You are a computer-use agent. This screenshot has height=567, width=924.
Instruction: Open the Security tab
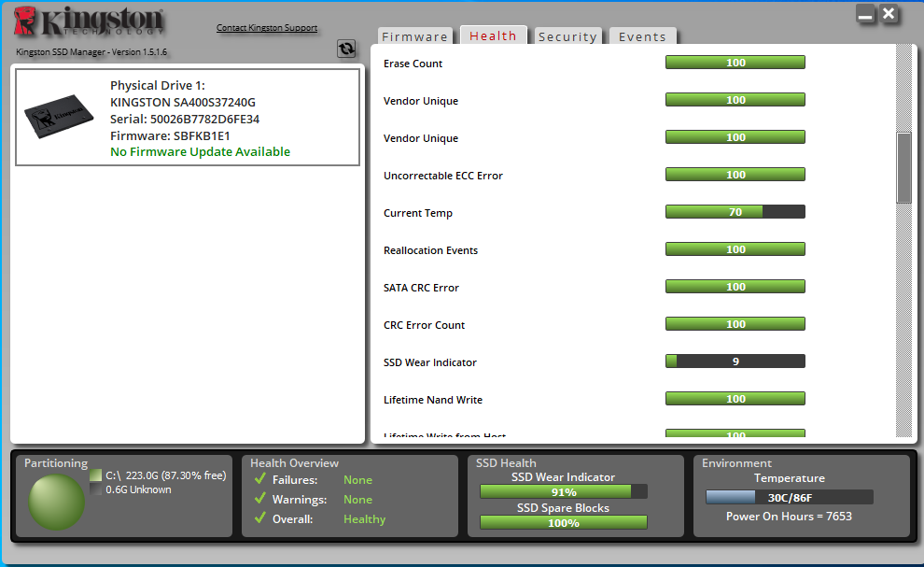click(x=567, y=36)
